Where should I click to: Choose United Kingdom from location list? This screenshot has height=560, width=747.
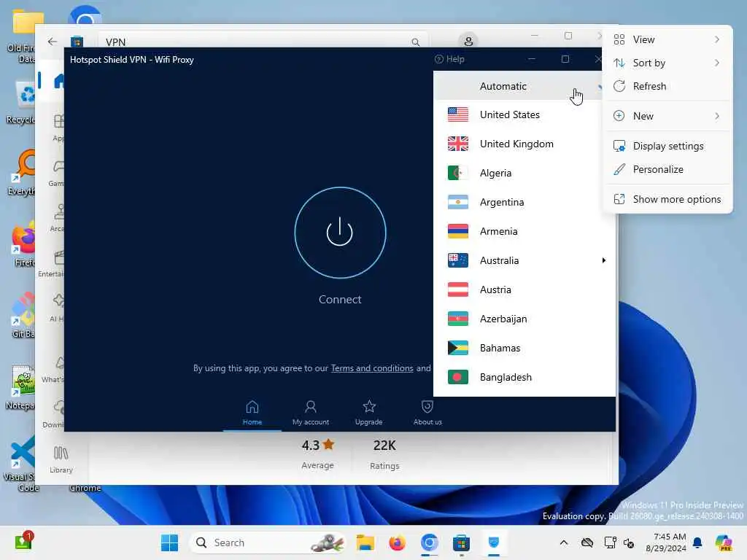click(x=524, y=144)
